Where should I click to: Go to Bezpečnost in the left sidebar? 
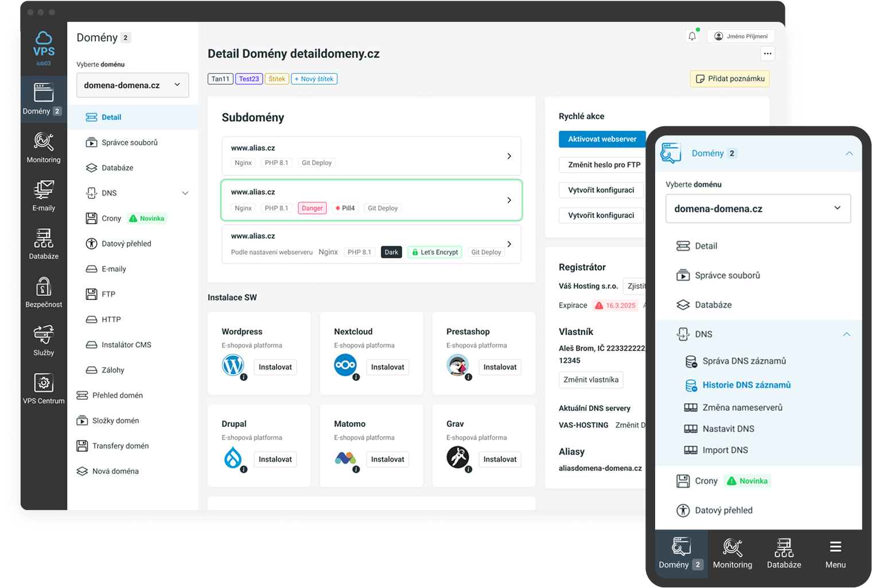[x=44, y=292]
